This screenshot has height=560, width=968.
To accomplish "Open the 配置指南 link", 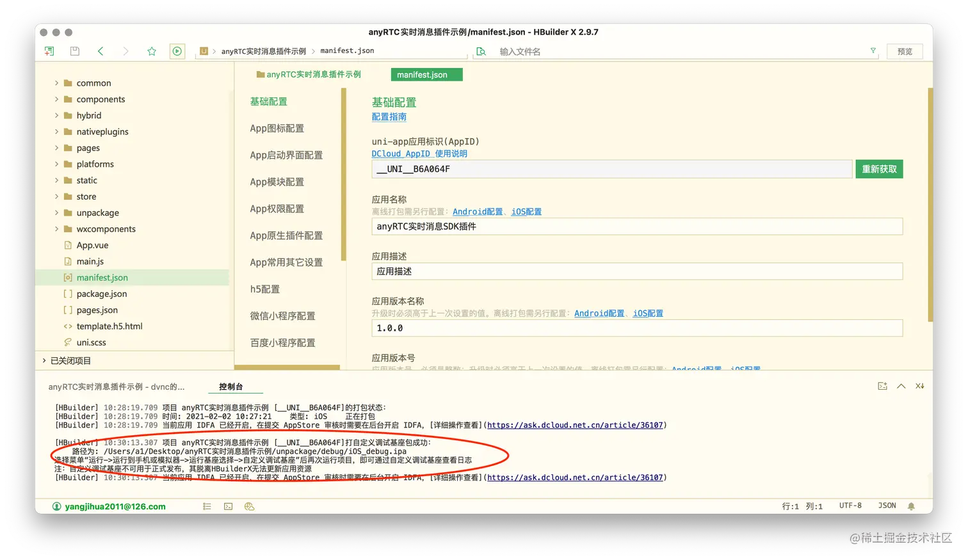I will coord(389,117).
